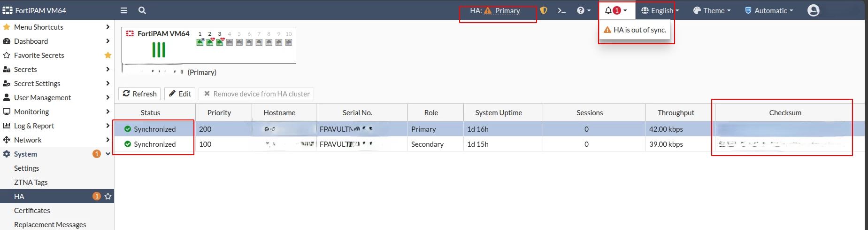Click port 6 icon on device diagram
Viewport: 868px width, 230px height.
pyautogui.click(x=249, y=42)
